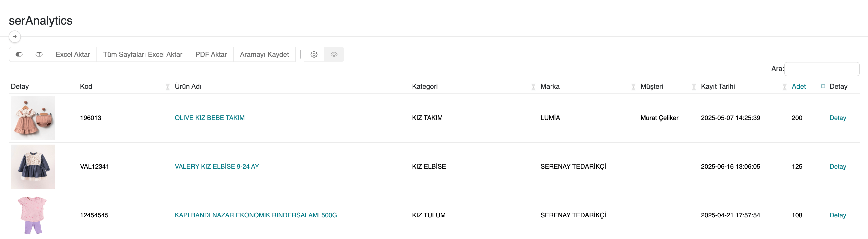Click the navy dress product thumbnail
868x239 pixels.
[33, 166]
